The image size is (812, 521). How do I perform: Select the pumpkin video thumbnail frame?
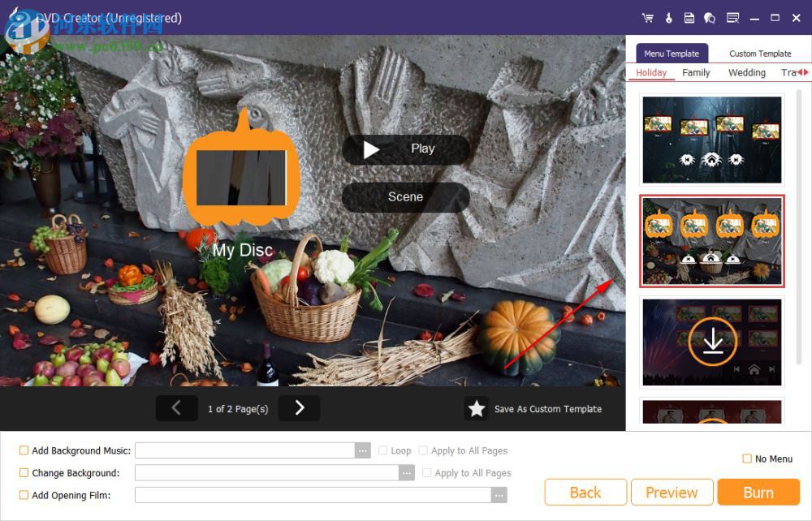(x=241, y=176)
